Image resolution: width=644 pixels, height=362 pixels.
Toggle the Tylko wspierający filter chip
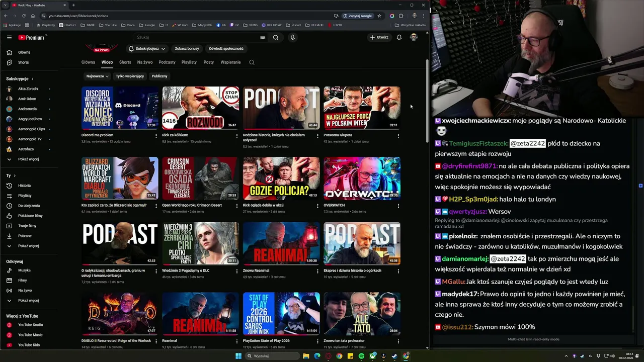coord(130,76)
